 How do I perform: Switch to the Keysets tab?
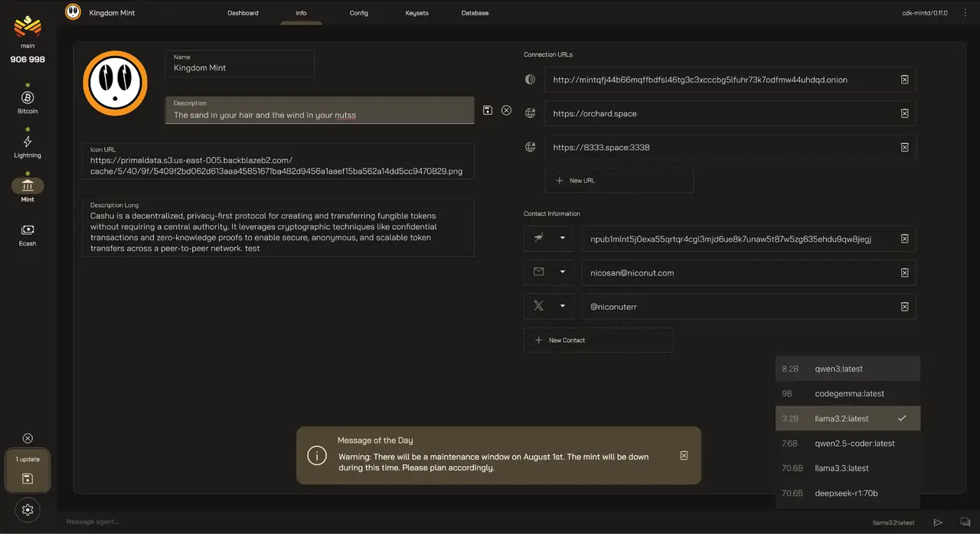pyautogui.click(x=417, y=13)
